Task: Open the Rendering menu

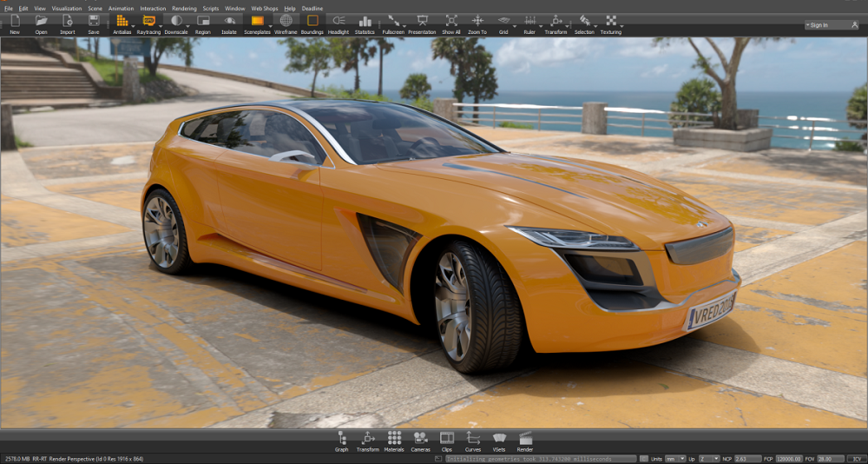Action: tap(184, 9)
